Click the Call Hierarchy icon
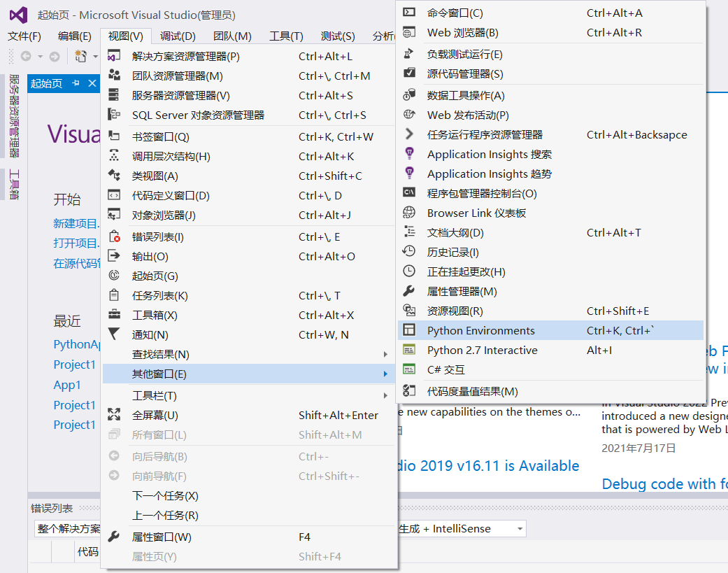The image size is (728, 573). (114, 155)
